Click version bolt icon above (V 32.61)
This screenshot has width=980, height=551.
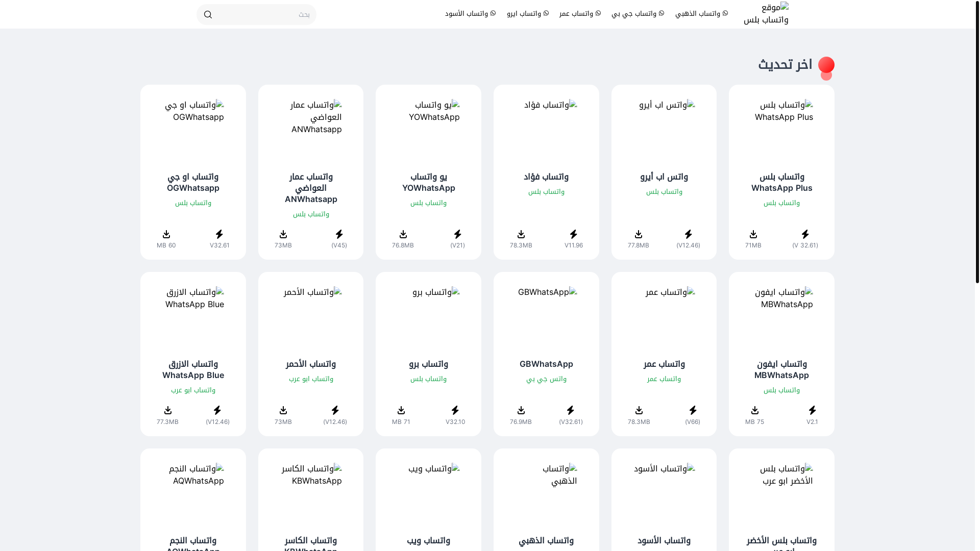click(805, 234)
